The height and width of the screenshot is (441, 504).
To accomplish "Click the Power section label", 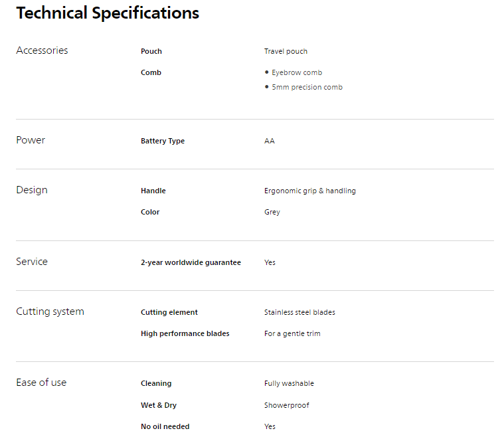I will pos(31,140).
